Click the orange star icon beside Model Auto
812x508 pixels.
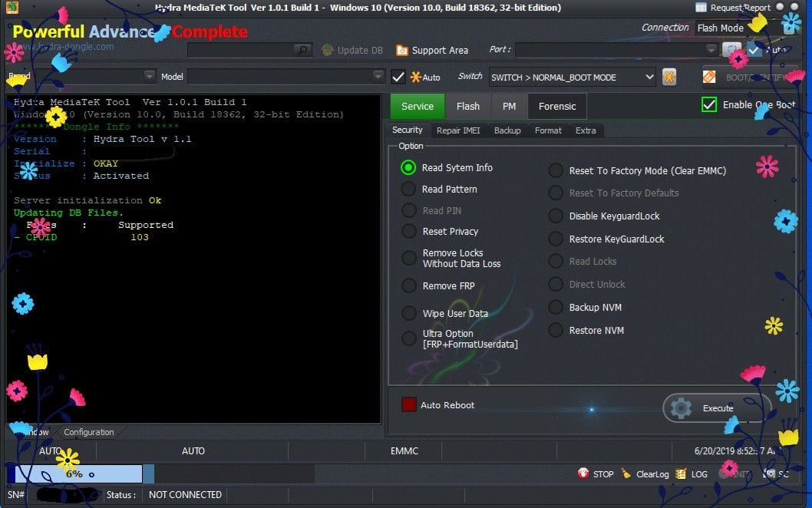(x=415, y=78)
